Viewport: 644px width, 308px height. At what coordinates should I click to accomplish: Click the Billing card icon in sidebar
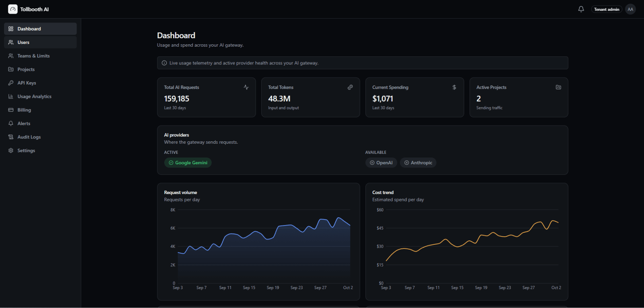(11, 110)
